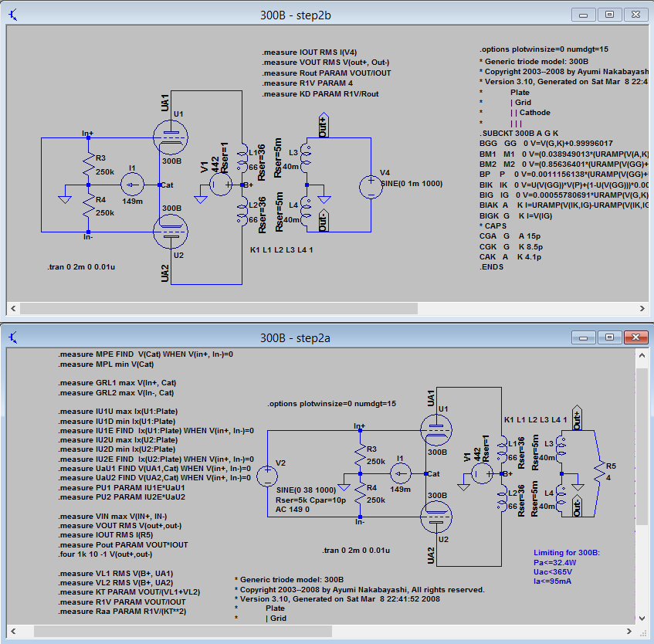Image resolution: width=654 pixels, height=644 pixels.
Task: Click the .tran directive text in step2b
Action: click(x=83, y=267)
